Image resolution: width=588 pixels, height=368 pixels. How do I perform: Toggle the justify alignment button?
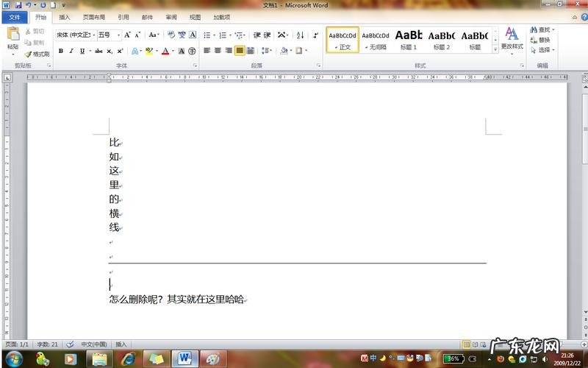click(240, 51)
